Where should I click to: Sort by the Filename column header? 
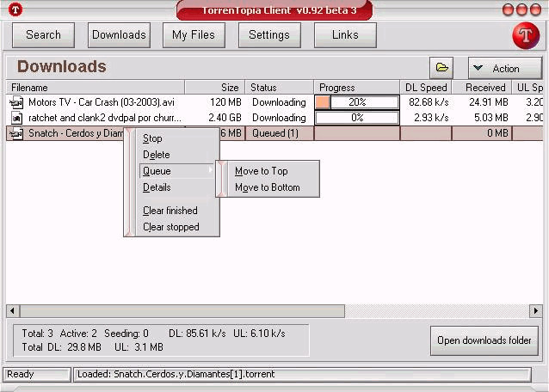tap(96, 88)
